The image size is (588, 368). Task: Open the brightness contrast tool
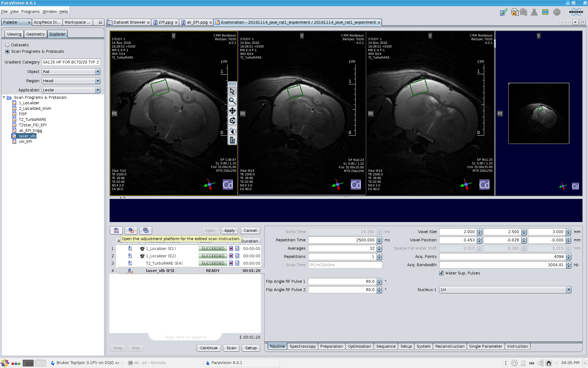(232, 131)
